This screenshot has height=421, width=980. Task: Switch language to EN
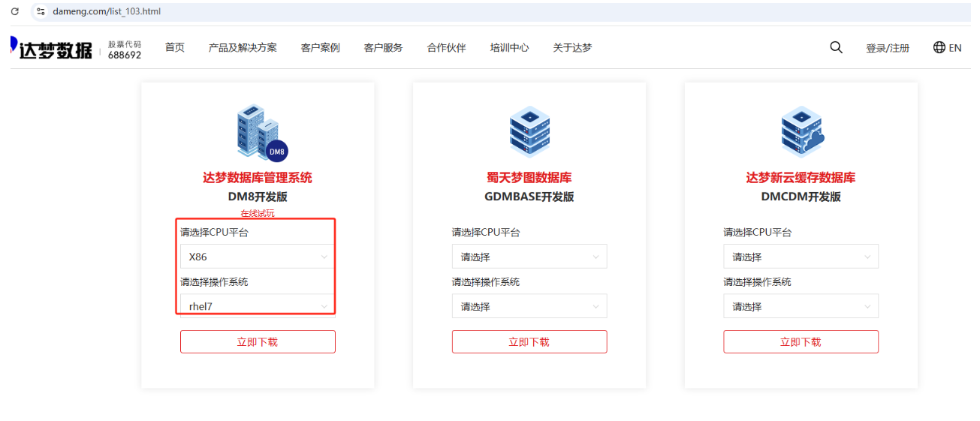click(x=955, y=48)
